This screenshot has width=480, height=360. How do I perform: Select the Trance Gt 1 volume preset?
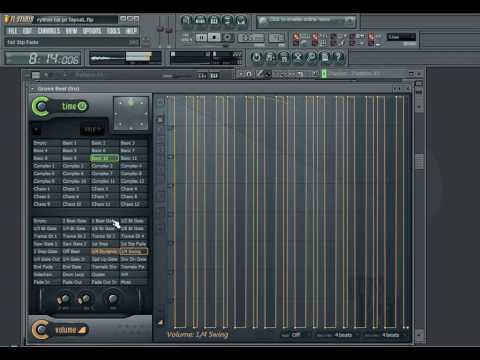pyautogui.click(x=46, y=236)
